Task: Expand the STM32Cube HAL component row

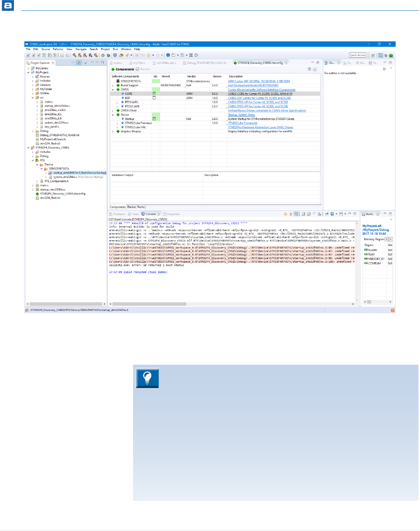Action: pos(117,127)
